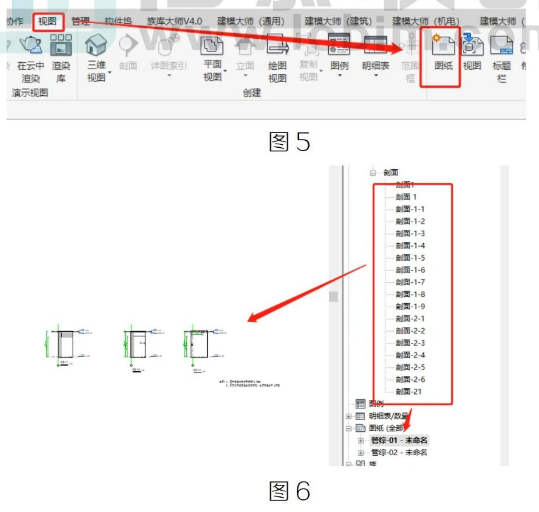Switch to the 管理 ribbon tab
The width and height of the screenshot is (539, 512).
80,21
